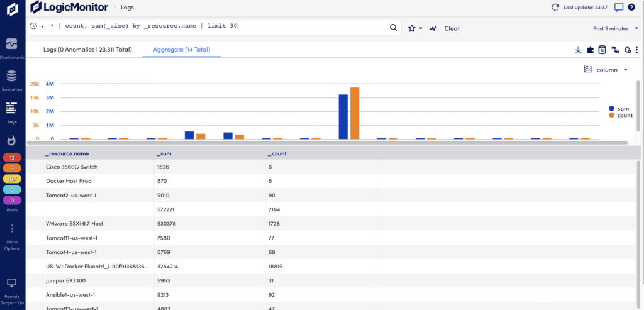
Task: Select the US-W1:Docker Fluentd row
Action: tap(331, 267)
